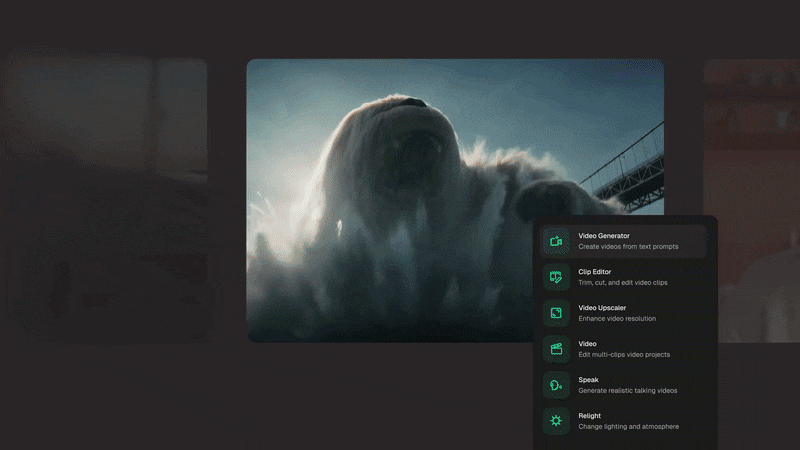Click the Clip Editor pencil icon
800x450 pixels.
point(556,277)
